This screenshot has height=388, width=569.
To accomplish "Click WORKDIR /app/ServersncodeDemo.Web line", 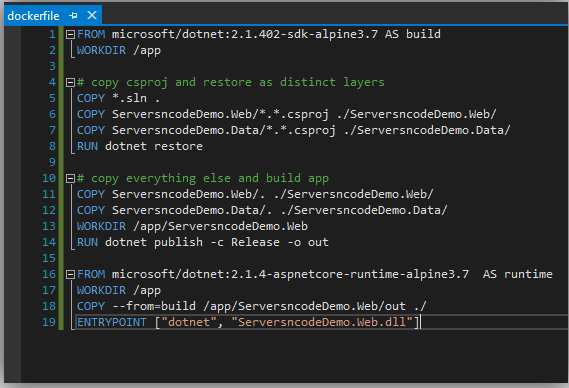I will point(192,226).
